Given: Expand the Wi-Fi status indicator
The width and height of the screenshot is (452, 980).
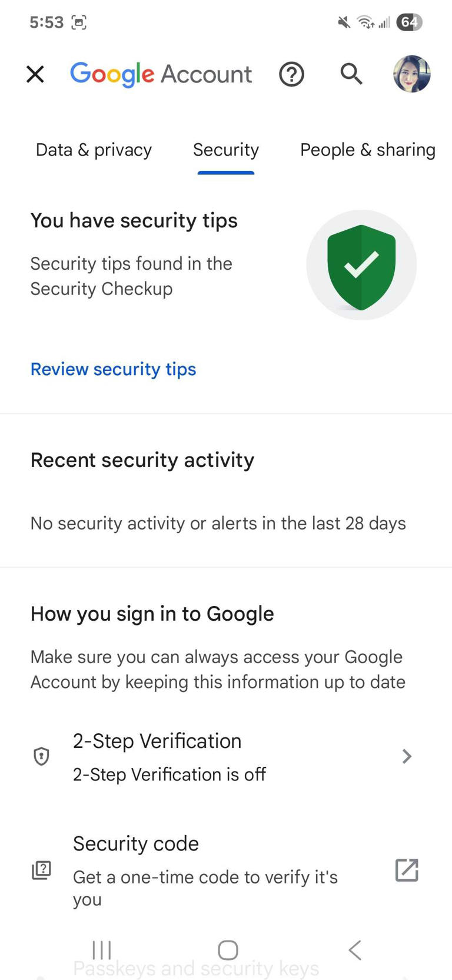Looking at the screenshot, I should pos(365,22).
